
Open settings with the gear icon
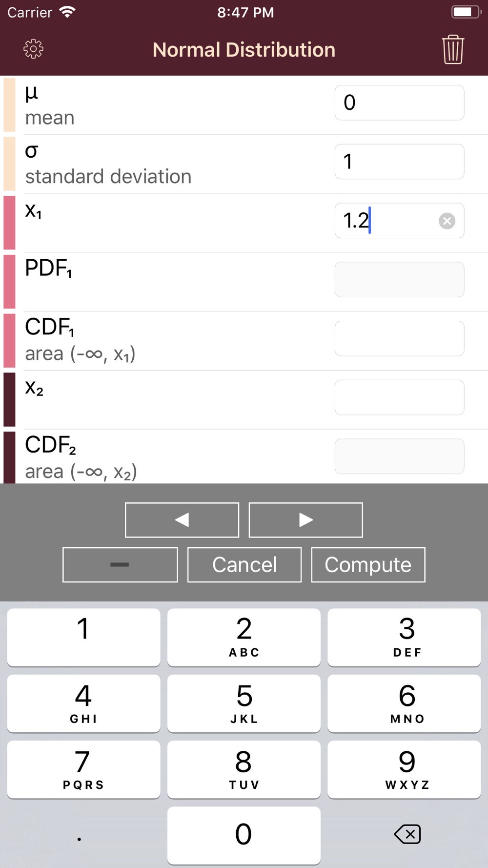(x=33, y=49)
